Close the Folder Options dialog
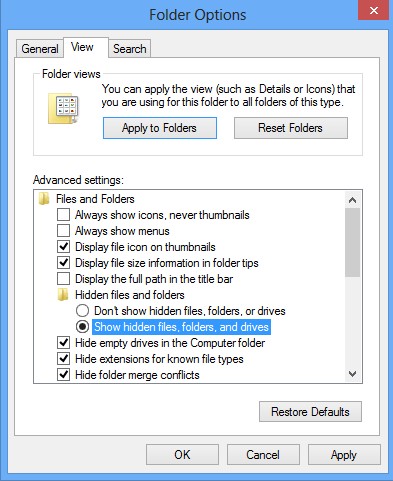 pyautogui.click(x=373, y=10)
